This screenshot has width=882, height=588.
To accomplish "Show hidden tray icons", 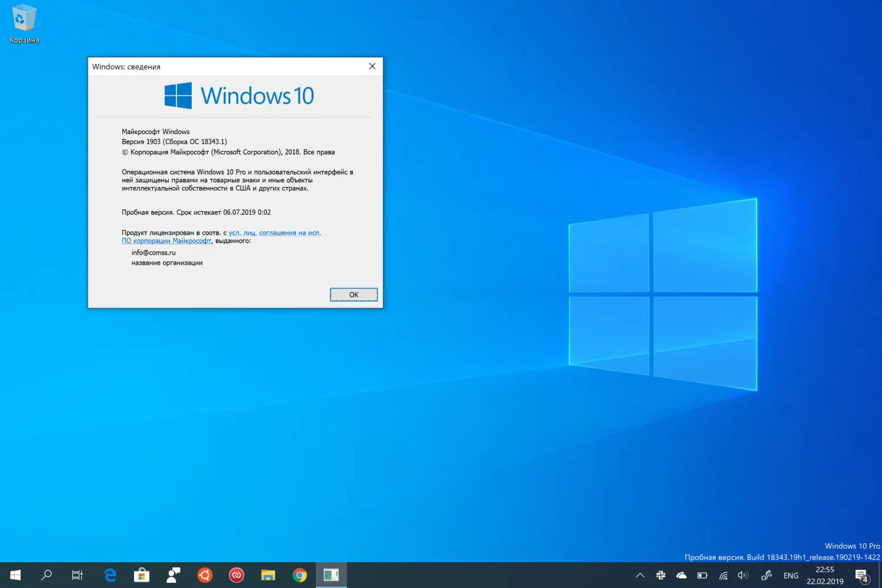I will click(x=640, y=575).
